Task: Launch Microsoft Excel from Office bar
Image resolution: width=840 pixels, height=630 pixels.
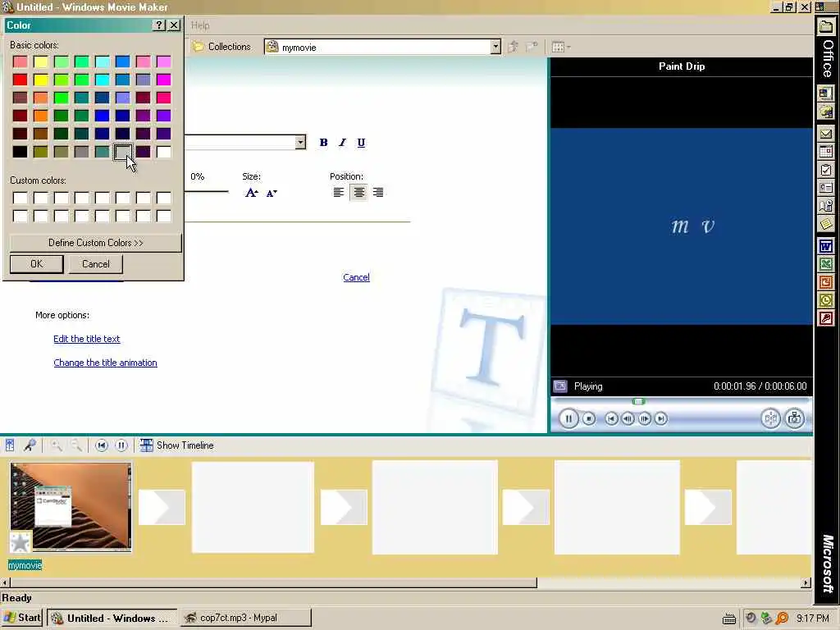Action: 826,265
